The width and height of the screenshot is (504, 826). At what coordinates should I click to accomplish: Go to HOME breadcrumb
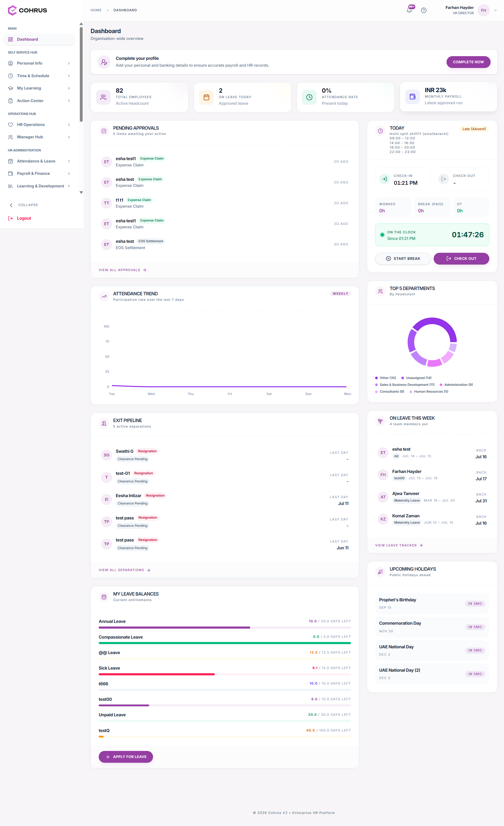[96, 10]
